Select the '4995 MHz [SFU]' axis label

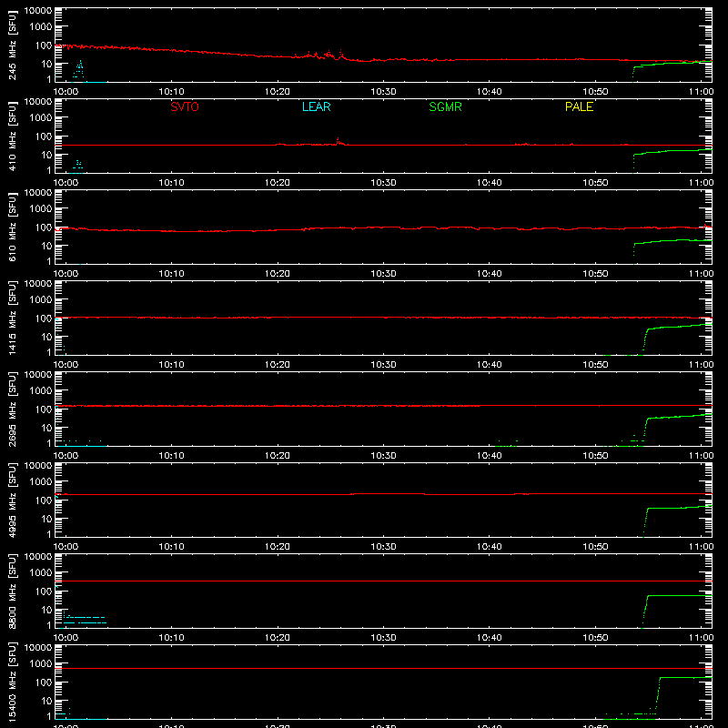(13, 500)
